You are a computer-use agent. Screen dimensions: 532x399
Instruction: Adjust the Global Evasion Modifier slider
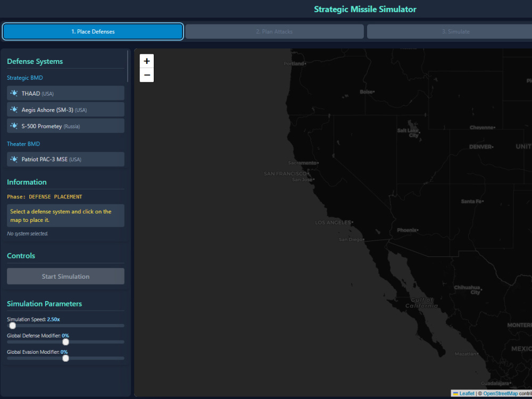click(65, 358)
